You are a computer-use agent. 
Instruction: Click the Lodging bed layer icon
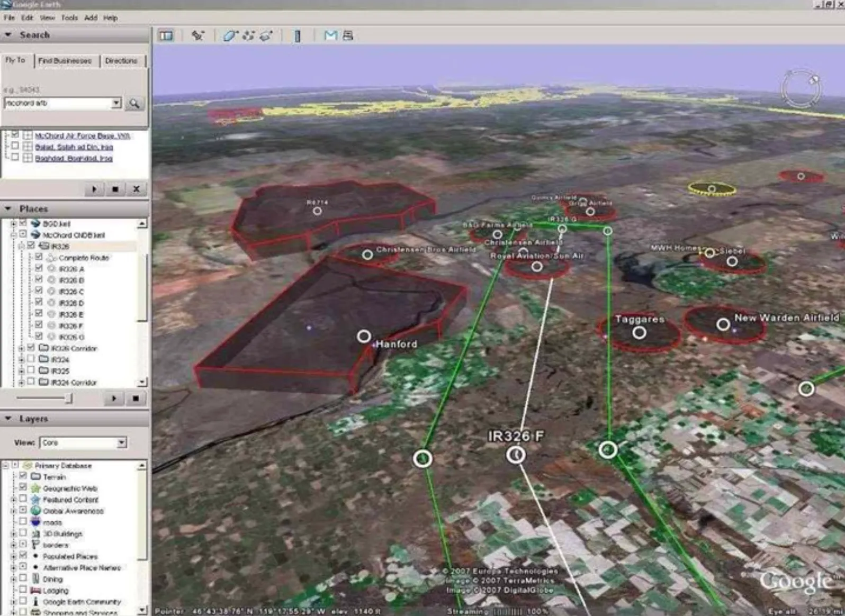click(35, 590)
